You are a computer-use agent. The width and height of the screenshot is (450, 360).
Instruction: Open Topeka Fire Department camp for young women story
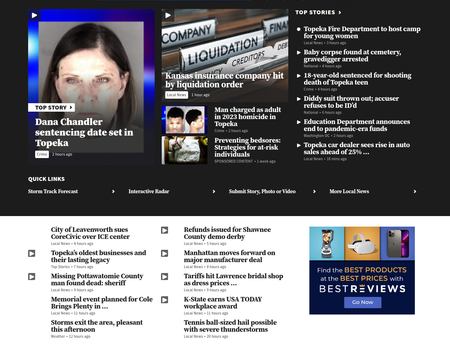click(x=362, y=32)
